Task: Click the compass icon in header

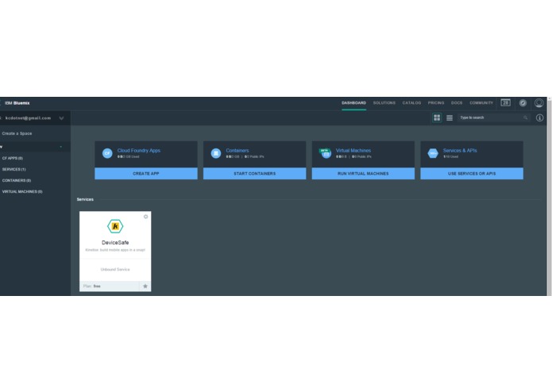Action: 523,103
